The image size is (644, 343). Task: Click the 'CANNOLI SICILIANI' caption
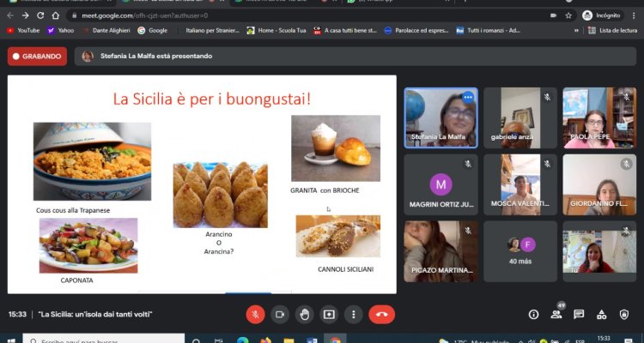(345, 269)
